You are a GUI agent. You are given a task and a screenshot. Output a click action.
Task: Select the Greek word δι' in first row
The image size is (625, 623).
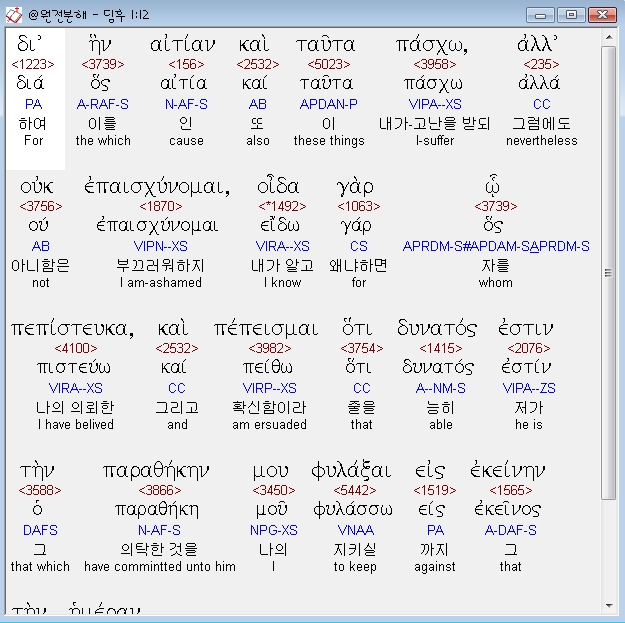pos(29,44)
